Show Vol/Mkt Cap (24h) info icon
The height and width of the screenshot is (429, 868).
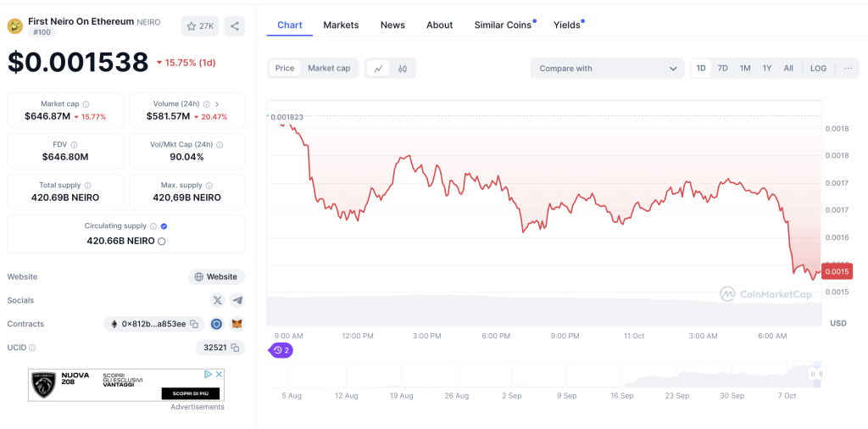pyautogui.click(x=220, y=144)
